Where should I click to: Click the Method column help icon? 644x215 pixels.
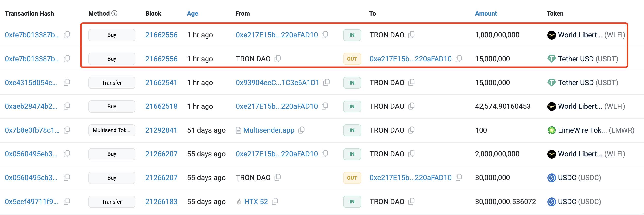tap(114, 13)
